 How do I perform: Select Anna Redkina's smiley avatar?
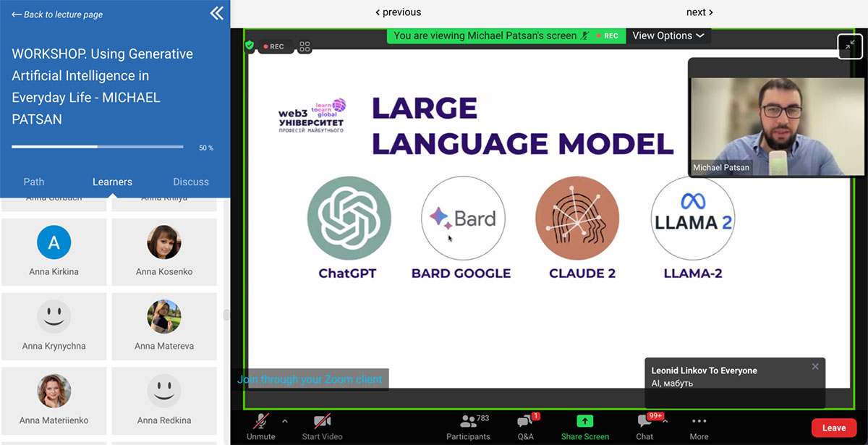164,391
